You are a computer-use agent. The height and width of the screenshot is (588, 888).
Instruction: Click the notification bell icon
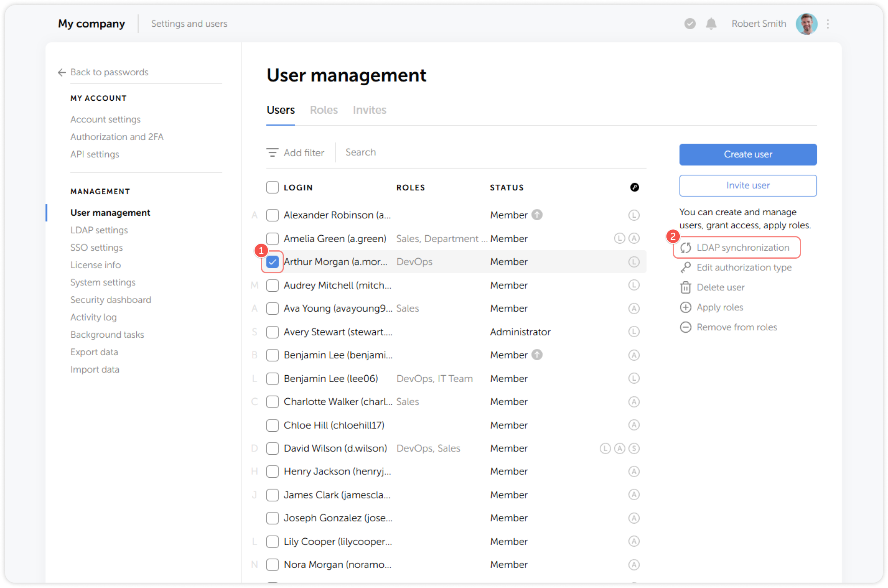tap(711, 24)
